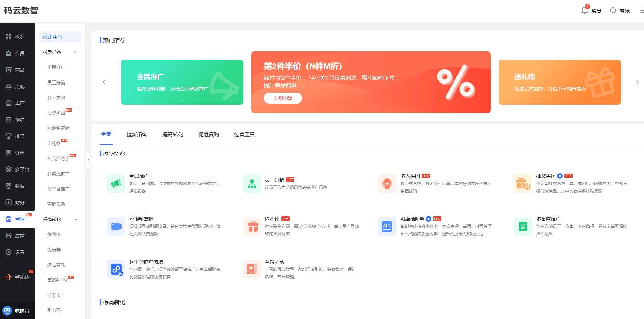The image size is (644, 319).
Task: Click the 送礼物 orange banner card
Action: [x=559, y=82]
